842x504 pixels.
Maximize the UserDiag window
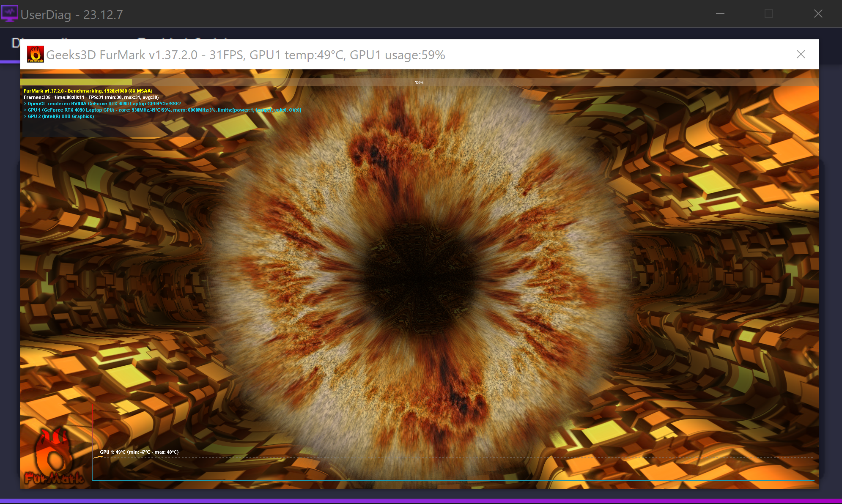tap(769, 14)
